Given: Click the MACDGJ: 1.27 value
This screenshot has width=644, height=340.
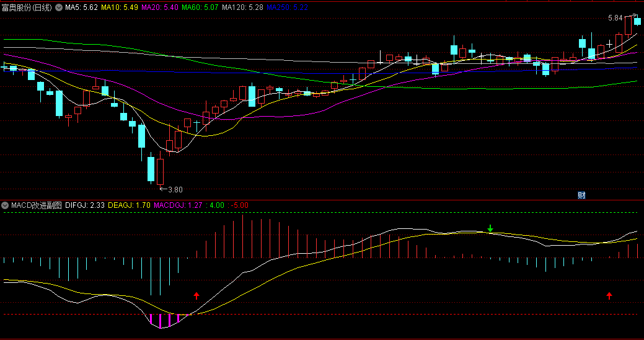Looking at the screenshot, I should pyautogui.click(x=178, y=205).
